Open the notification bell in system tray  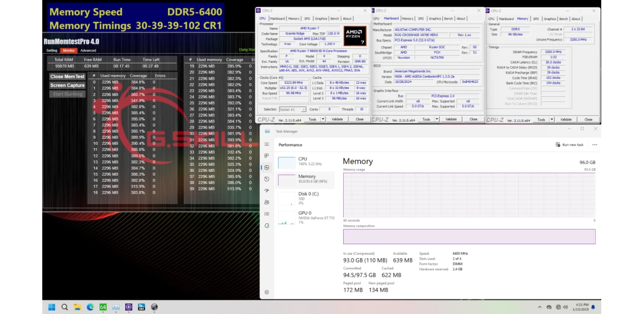[593, 307]
